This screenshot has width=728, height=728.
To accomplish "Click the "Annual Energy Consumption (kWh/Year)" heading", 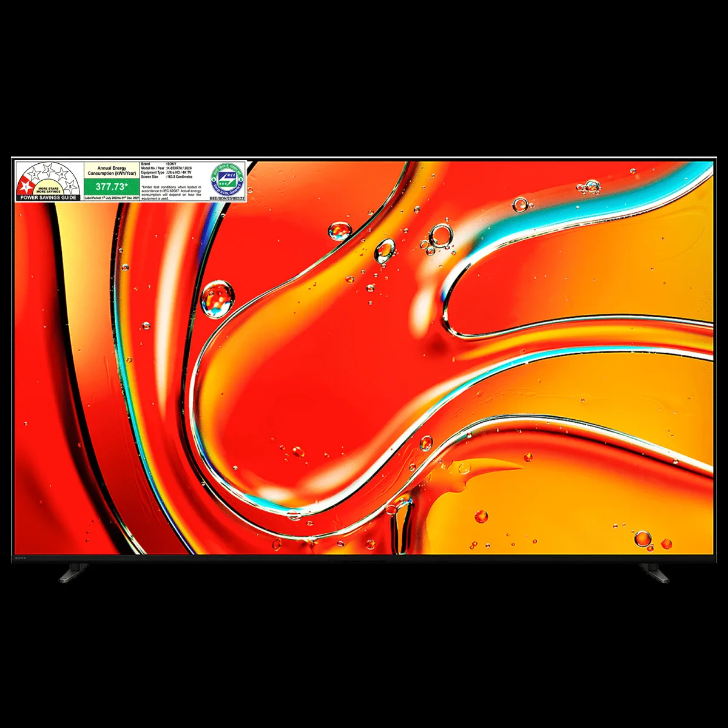I will 112,170.
